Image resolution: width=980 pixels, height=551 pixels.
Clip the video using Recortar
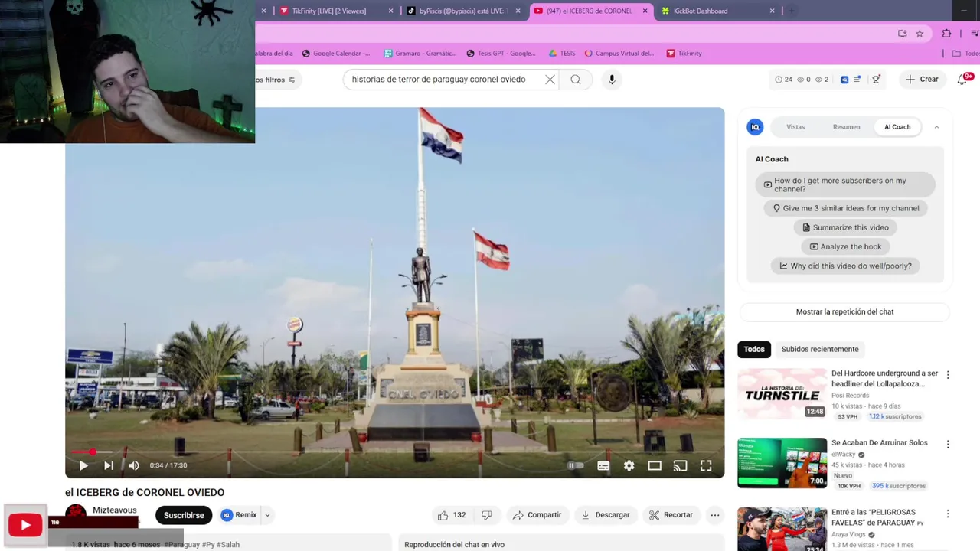(x=671, y=515)
